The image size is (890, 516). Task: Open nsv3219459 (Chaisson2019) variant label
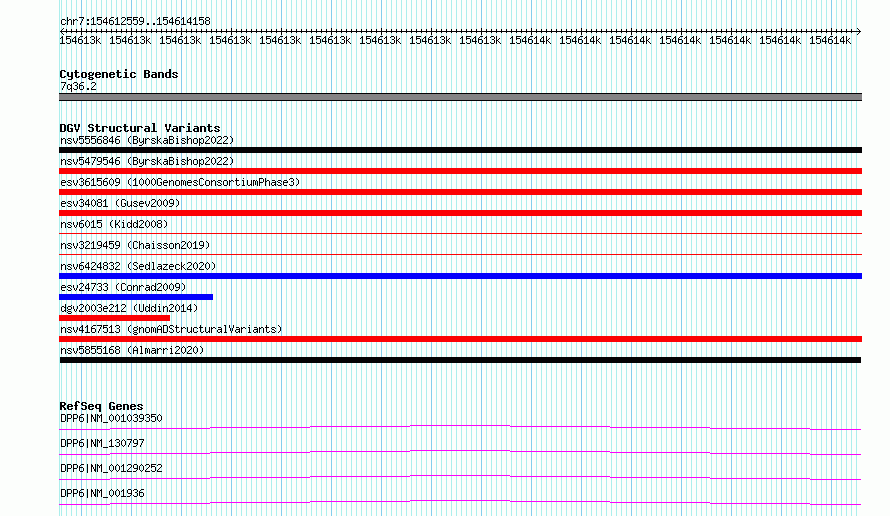click(135, 245)
